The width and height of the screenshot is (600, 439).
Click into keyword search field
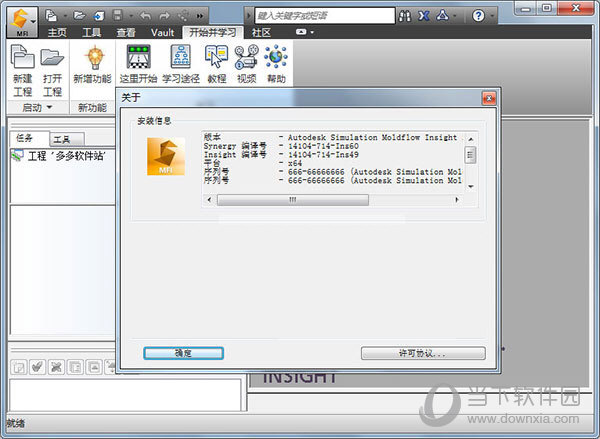(324, 16)
